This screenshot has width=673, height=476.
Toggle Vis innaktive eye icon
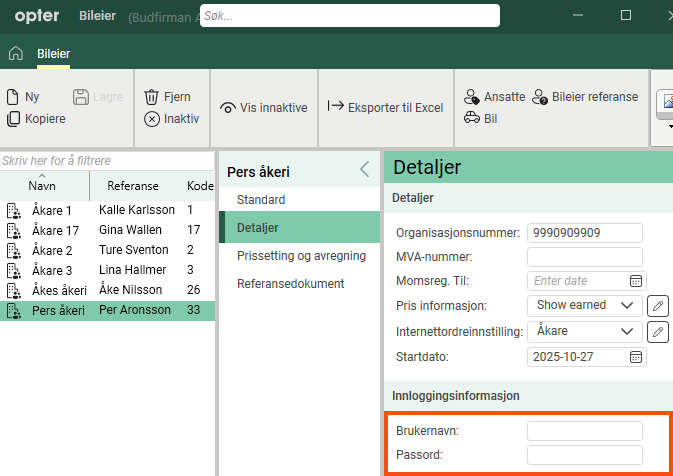(x=228, y=108)
